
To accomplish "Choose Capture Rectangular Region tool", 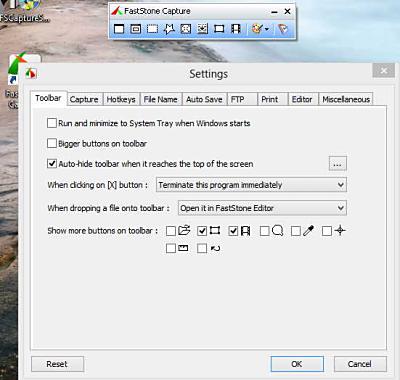I will coord(152,29).
